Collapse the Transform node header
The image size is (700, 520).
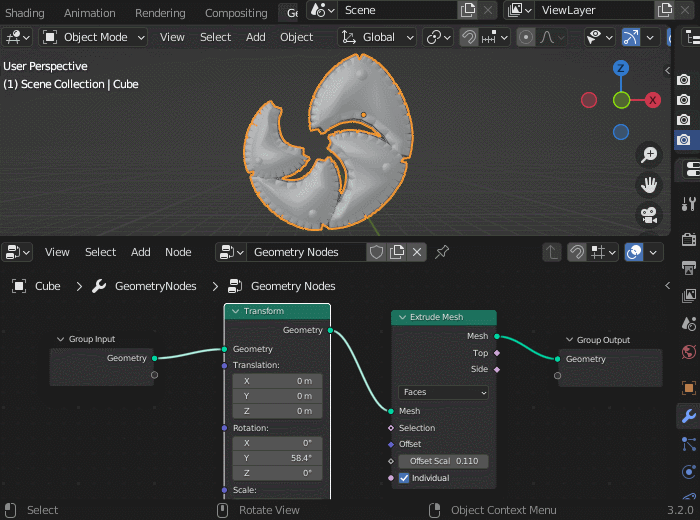point(235,311)
